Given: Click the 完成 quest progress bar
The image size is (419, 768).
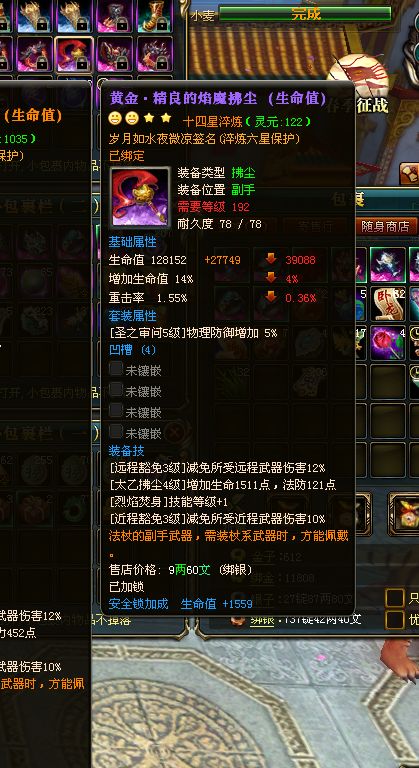Looking at the screenshot, I should [x=305, y=14].
